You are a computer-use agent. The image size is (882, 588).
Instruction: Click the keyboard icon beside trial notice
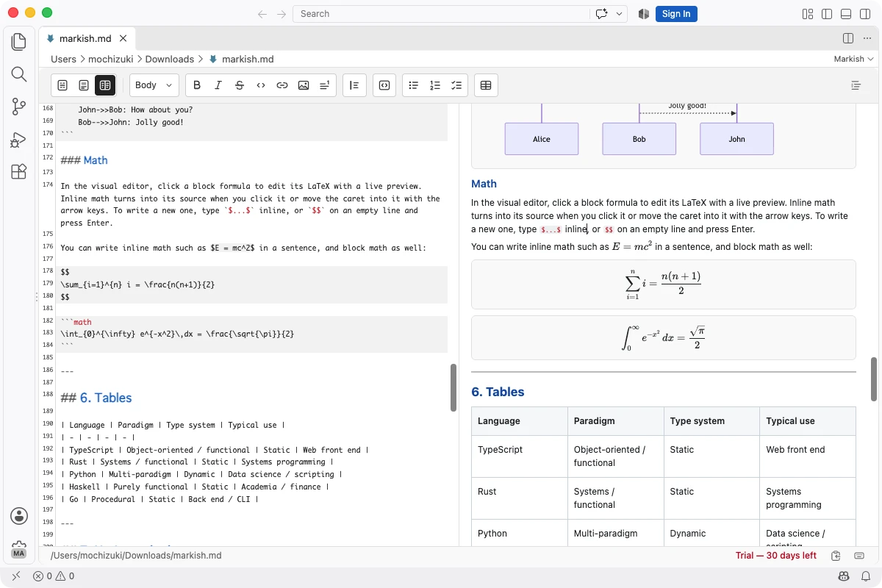tap(859, 556)
